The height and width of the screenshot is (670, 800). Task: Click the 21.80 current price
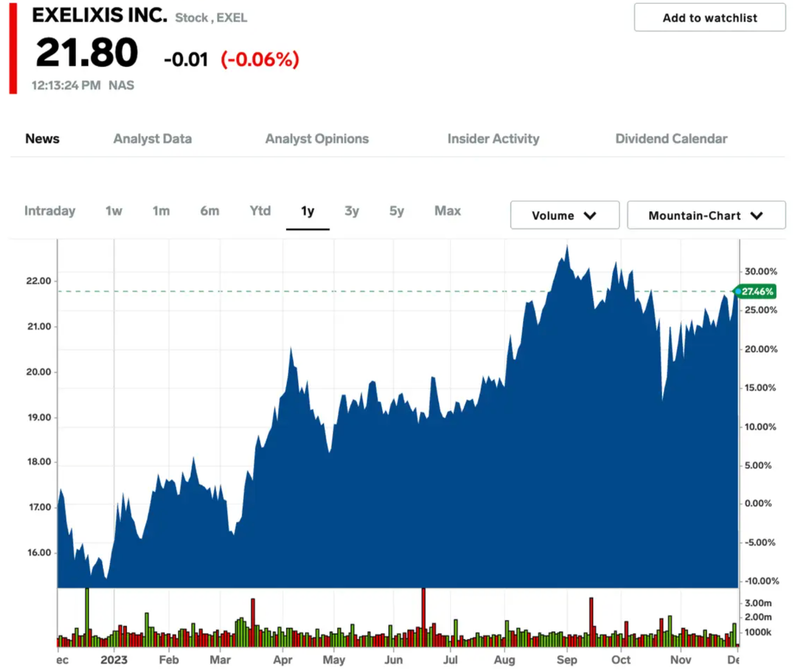coord(87,53)
